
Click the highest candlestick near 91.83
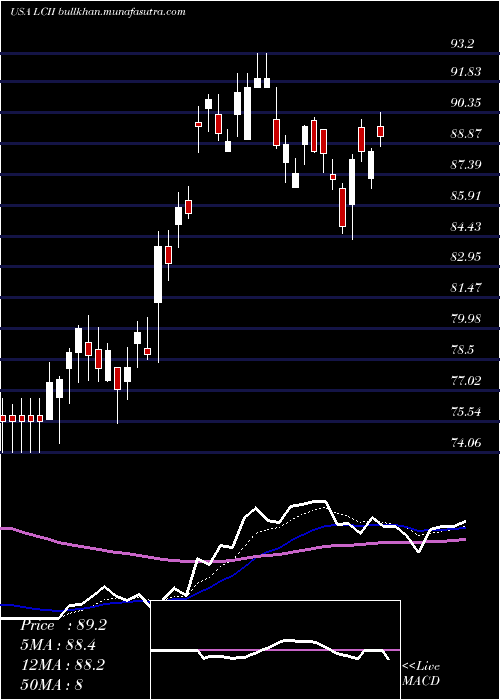pos(258,83)
